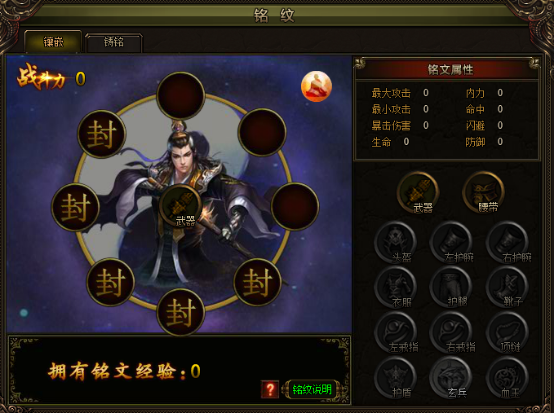Pick the 护盾 shield slot

coord(395,377)
